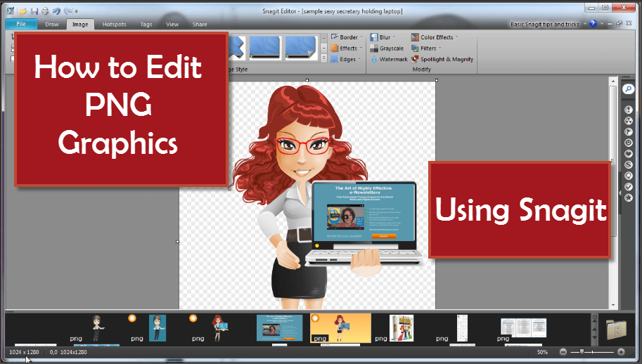Click the Watermark label
The width and height of the screenshot is (642, 364).
tap(394, 59)
